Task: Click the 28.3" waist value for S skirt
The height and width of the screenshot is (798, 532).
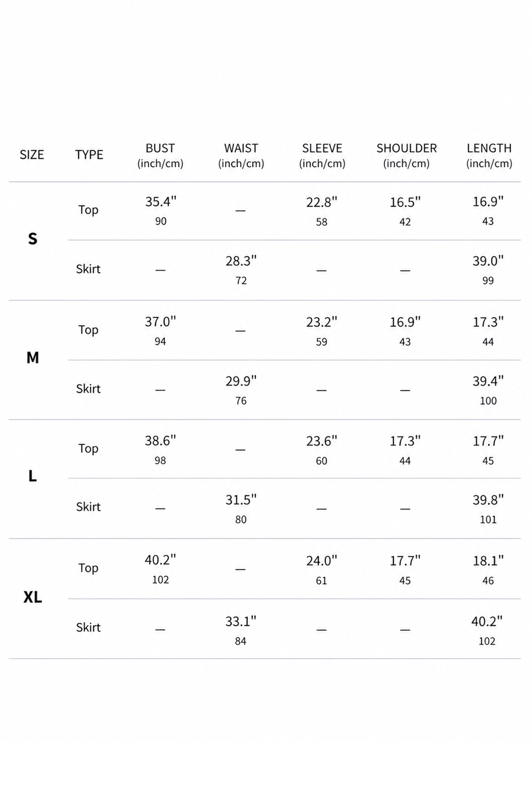Action: [241, 261]
